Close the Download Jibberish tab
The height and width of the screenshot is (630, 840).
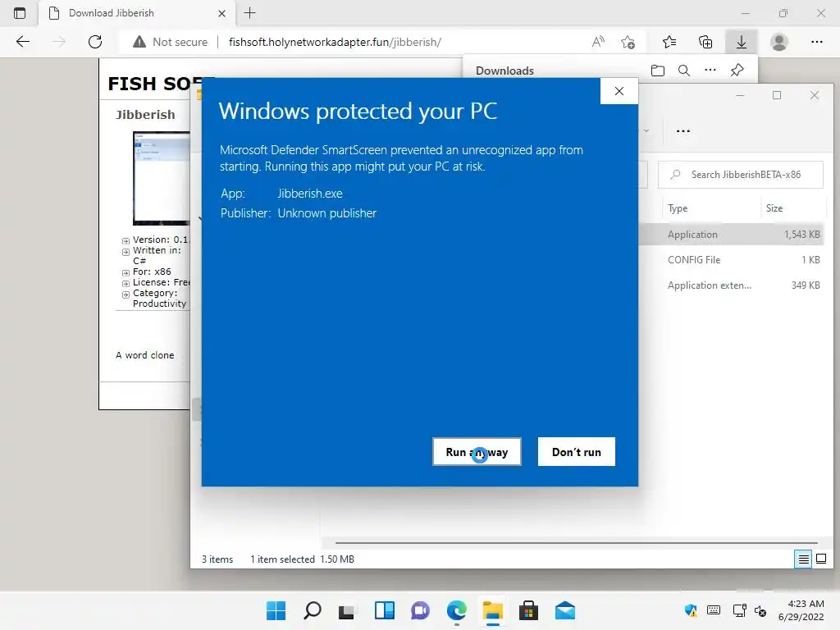click(x=221, y=13)
